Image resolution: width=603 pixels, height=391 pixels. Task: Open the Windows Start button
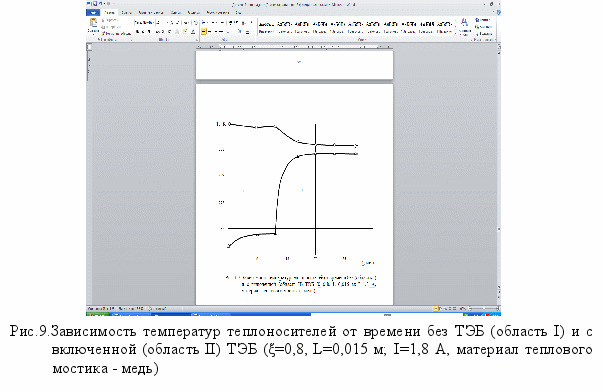point(98,314)
